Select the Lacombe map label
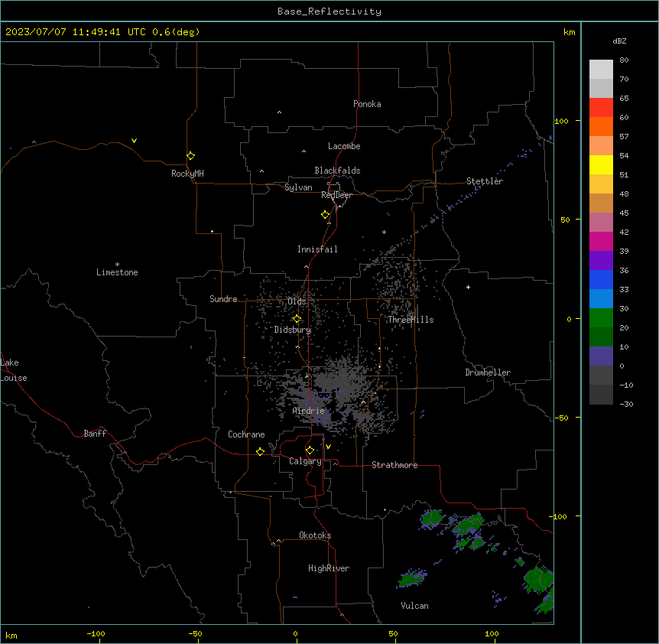The width and height of the screenshot is (659, 644). 344,146
